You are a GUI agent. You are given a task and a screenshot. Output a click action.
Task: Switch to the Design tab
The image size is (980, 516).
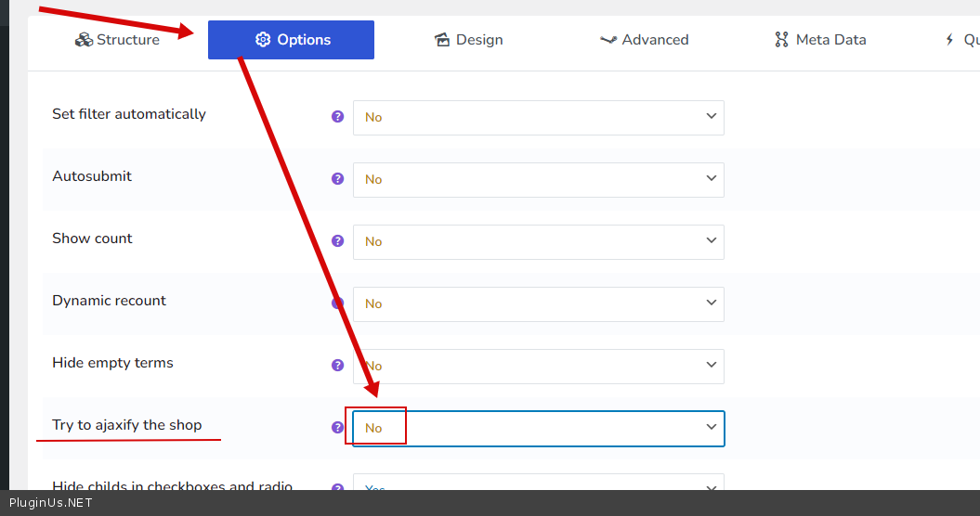[469, 40]
